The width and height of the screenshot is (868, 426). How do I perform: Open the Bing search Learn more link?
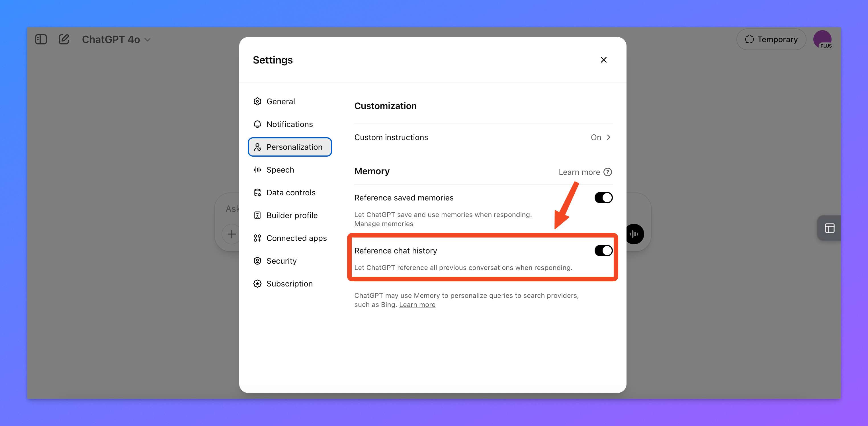click(x=417, y=305)
